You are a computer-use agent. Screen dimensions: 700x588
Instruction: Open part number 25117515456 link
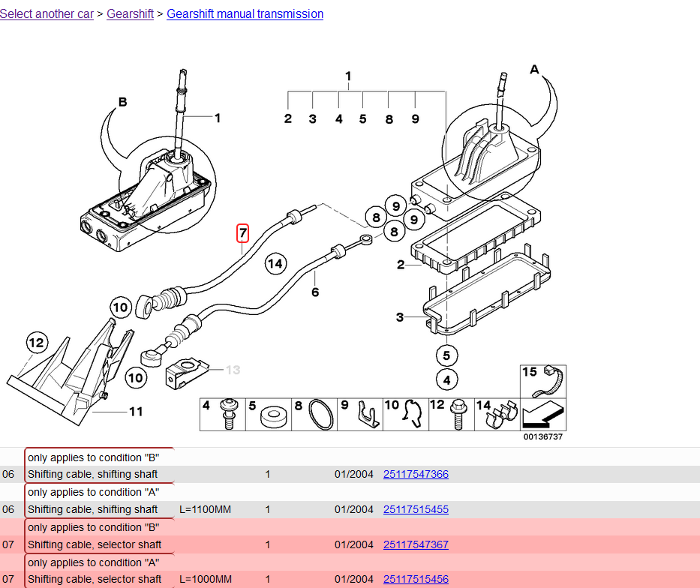pyautogui.click(x=416, y=579)
